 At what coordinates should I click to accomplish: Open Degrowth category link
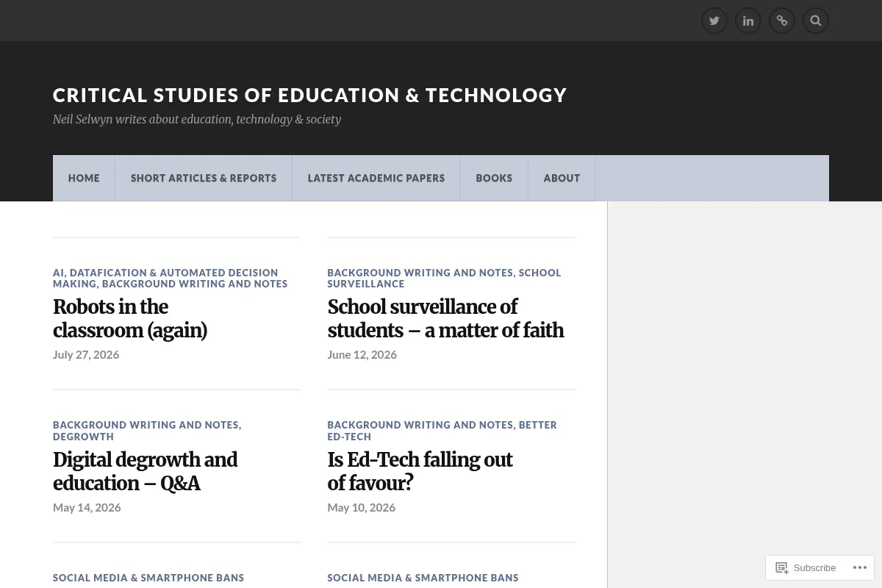(83, 437)
